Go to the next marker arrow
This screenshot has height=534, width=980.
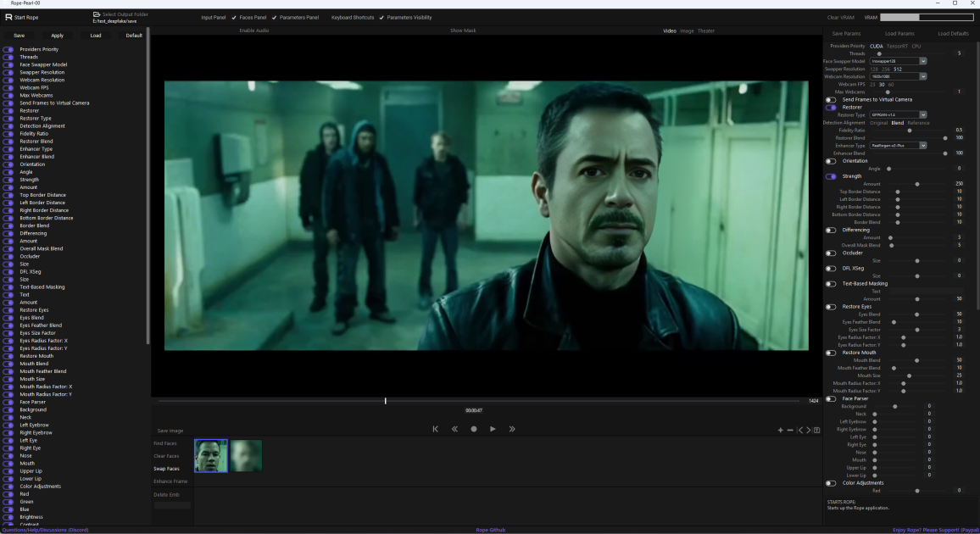808,430
